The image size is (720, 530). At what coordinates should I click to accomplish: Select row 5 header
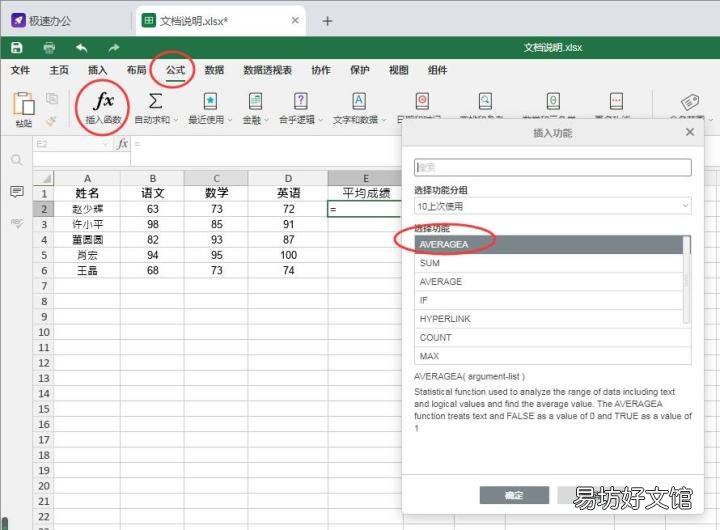pyautogui.click(x=44, y=255)
